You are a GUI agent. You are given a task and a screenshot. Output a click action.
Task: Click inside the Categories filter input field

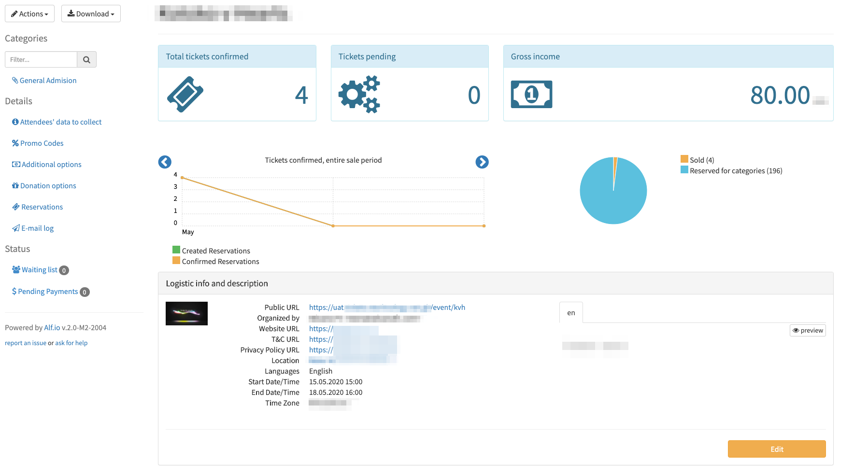coord(41,59)
